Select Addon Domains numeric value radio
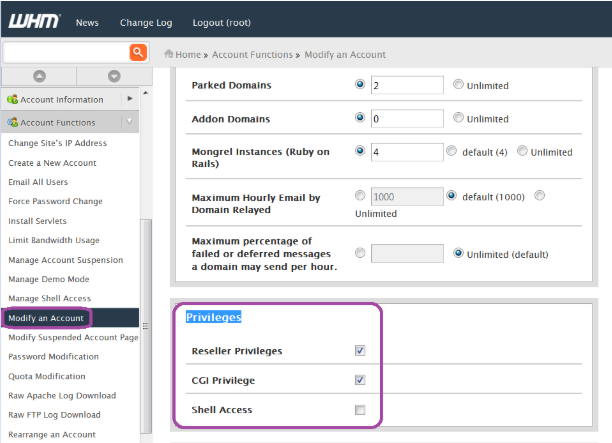Screen dimensions: 612x443 click(360, 117)
